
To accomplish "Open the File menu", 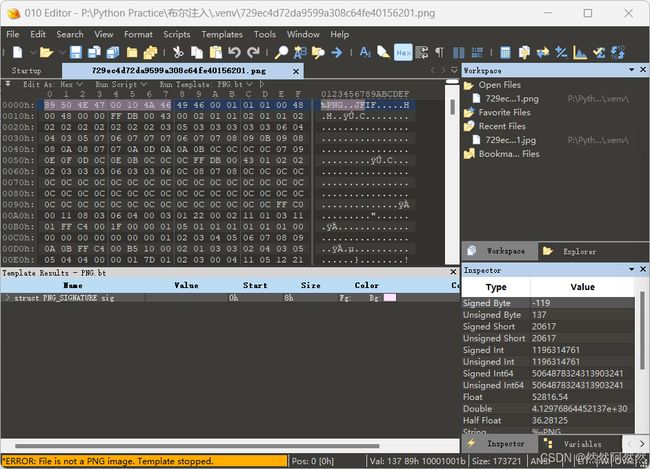I will [x=12, y=34].
